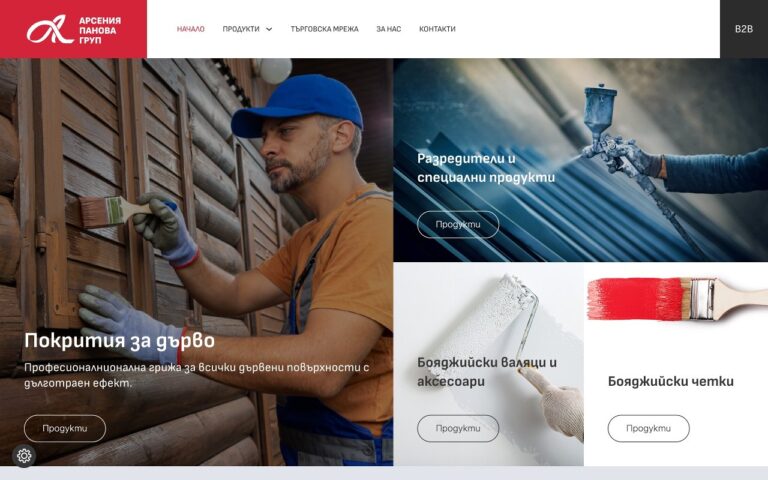Viewport: 768px width, 480px height.
Task: Go to the Контакти page
Action: [x=437, y=29]
